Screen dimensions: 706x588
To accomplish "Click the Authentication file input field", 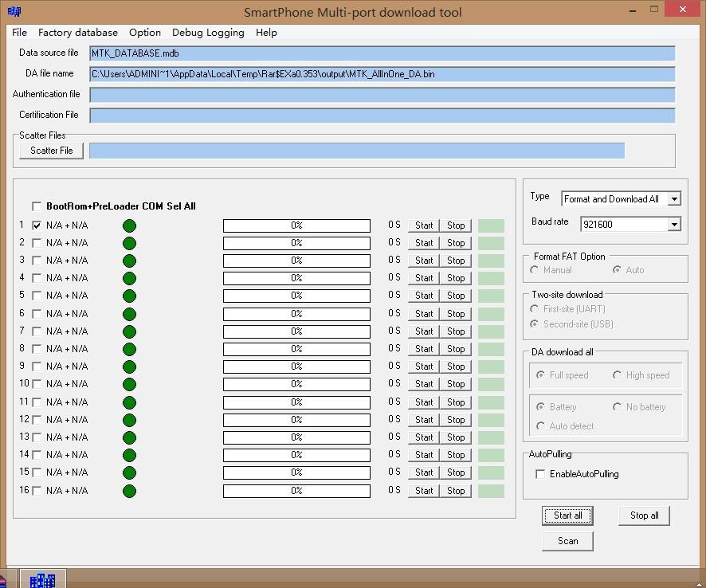I will pyautogui.click(x=382, y=95).
